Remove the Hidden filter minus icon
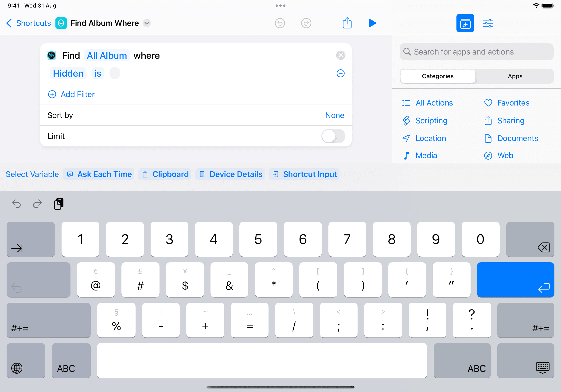The width and height of the screenshot is (561, 392). pos(340,73)
